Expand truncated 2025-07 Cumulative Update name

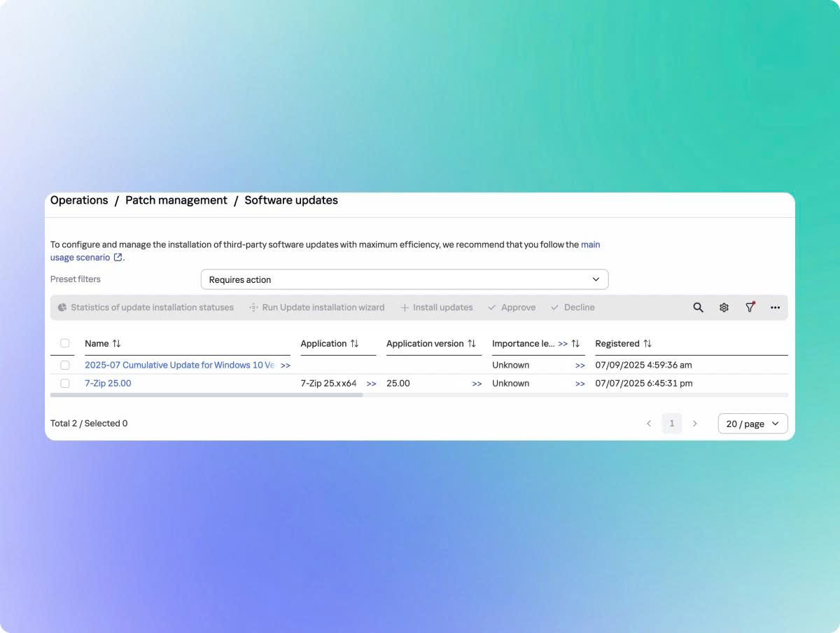(286, 366)
